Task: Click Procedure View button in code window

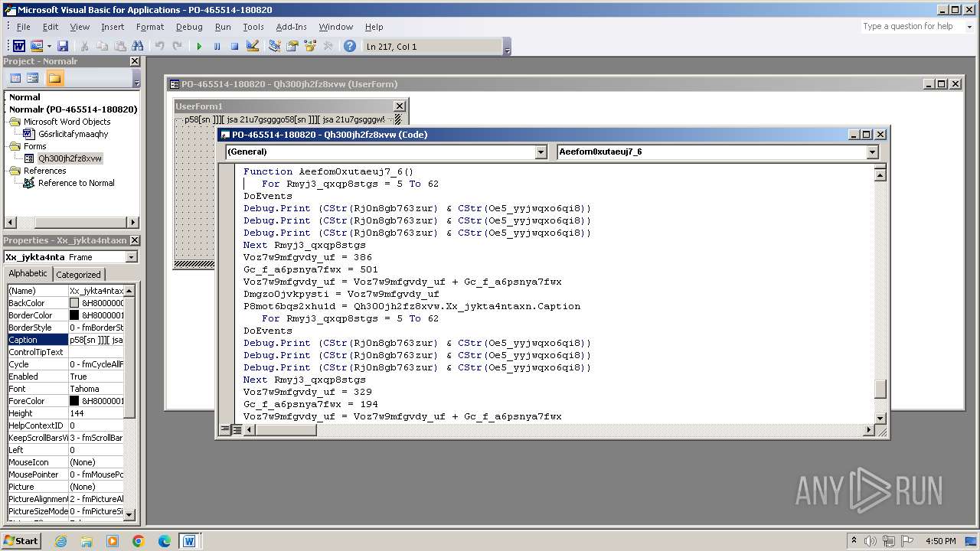Action: pos(226,430)
